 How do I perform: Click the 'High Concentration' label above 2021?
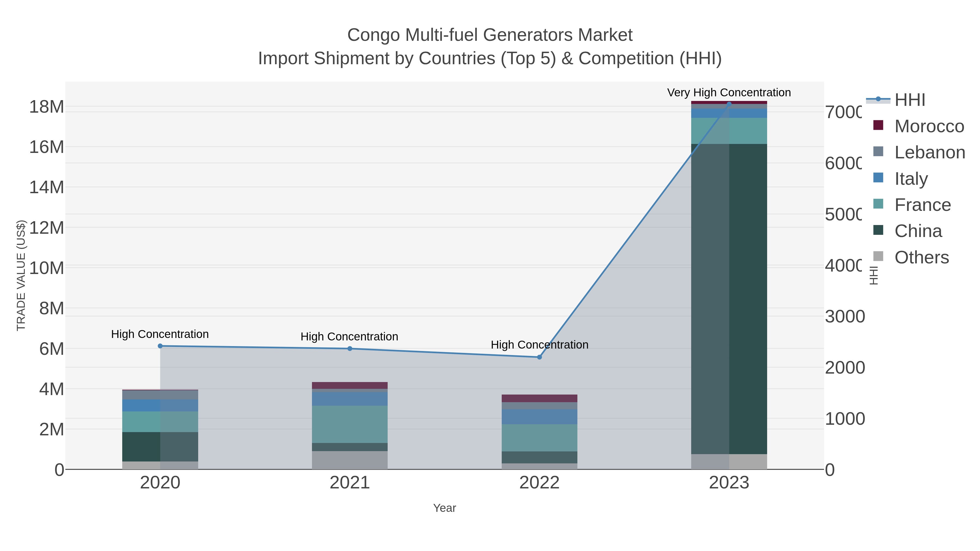coord(349,337)
